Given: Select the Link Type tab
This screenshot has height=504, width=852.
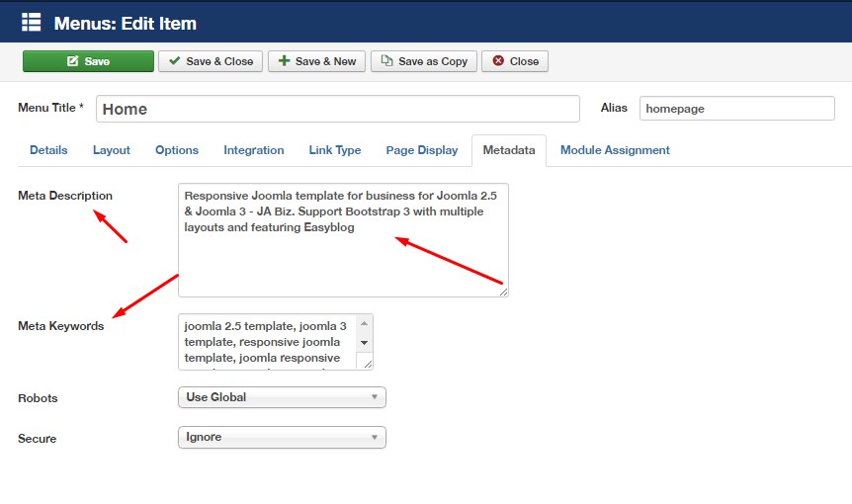Looking at the screenshot, I should [x=335, y=150].
